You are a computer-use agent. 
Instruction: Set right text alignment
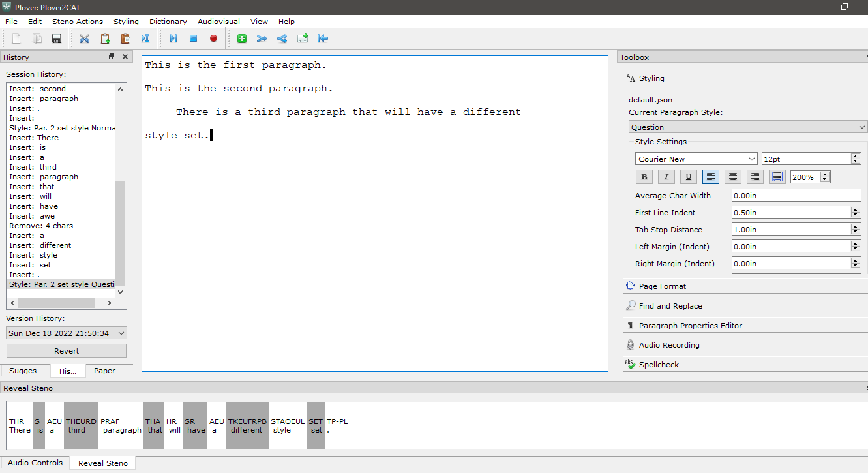click(755, 177)
